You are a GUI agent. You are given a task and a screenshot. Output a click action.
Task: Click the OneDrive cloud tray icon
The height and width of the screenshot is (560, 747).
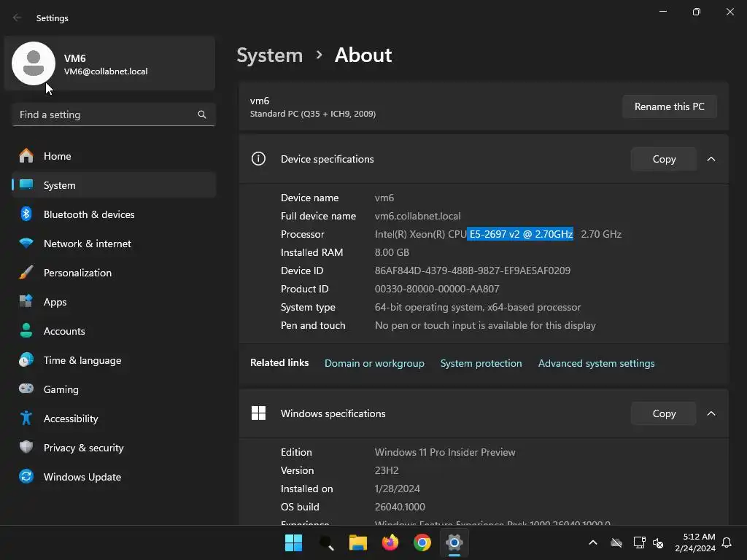coord(616,542)
